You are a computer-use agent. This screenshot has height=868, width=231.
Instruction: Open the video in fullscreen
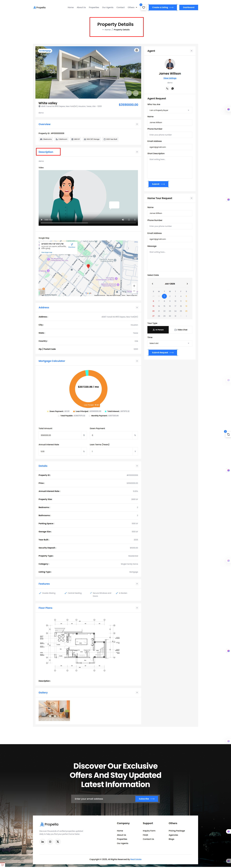(x=129, y=220)
